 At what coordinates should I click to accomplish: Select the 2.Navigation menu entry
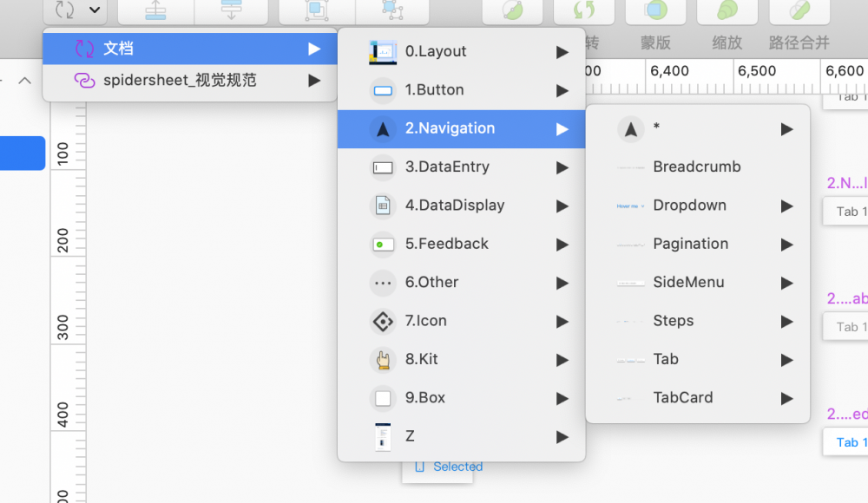tap(461, 128)
